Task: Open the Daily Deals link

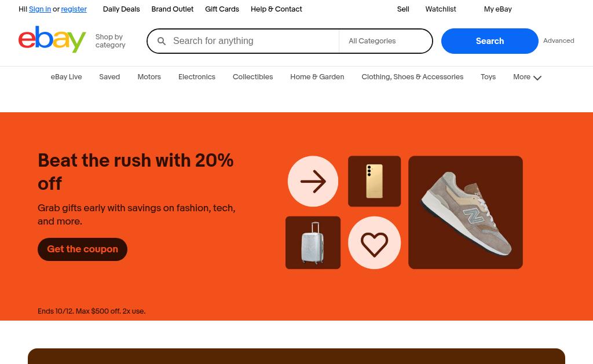Action: pos(122,9)
